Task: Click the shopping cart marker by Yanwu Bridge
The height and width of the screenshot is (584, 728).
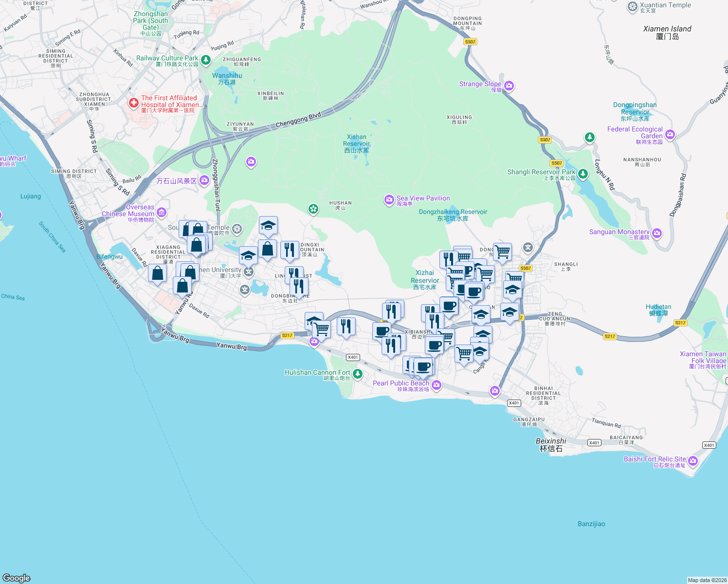Action: pos(321,329)
